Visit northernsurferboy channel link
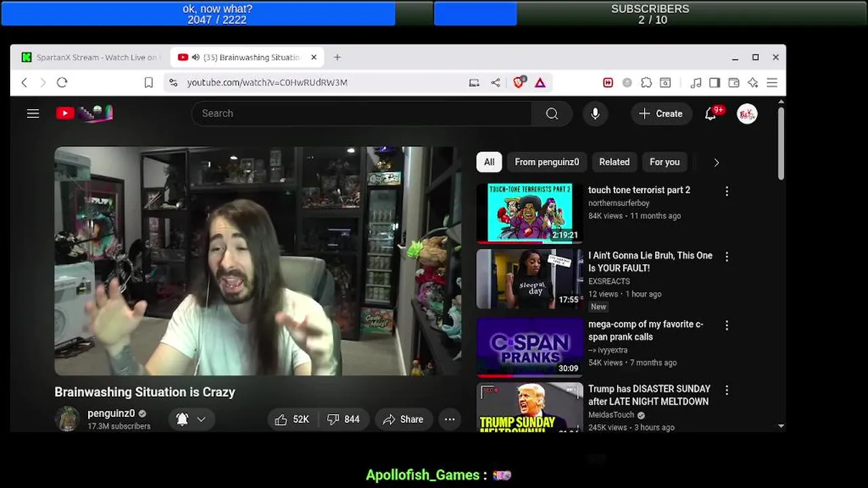The image size is (868, 488). pos(618,203)
